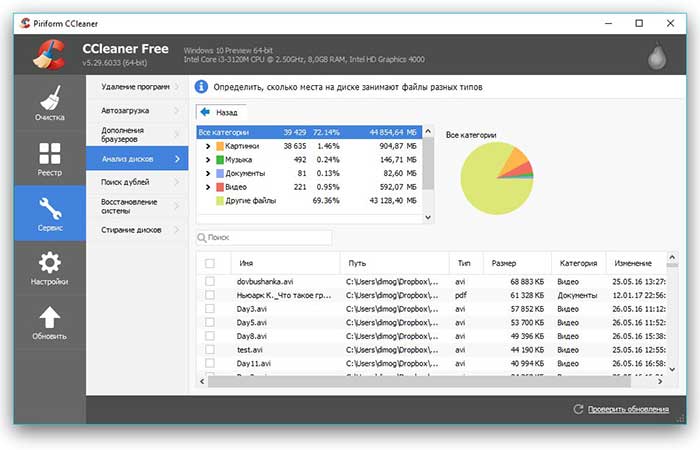This screenshot has height=450, width=700.
Task: Select the Сервис tools wrench icon
Action: pyautogui.click(x=50, y=208)
